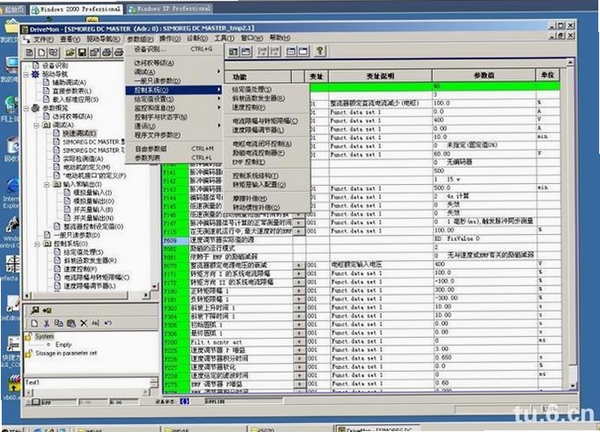Select EMF 控制(E) in the submenu
The height and width of the screenshot is (432, 600).
(267, 162)
